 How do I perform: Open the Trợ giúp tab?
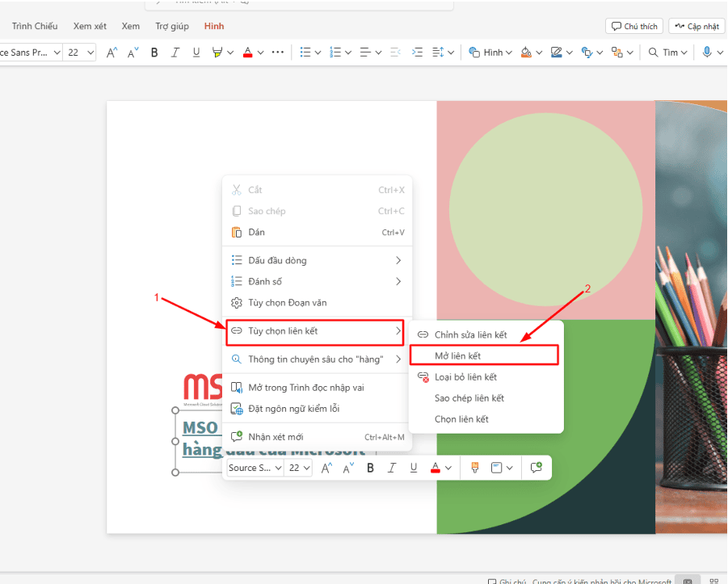coord(172,26)
